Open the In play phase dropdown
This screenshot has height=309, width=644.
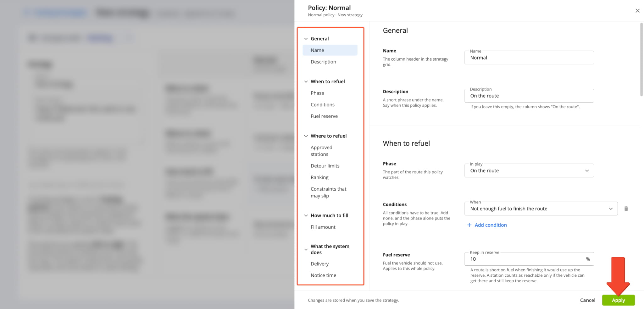coord(529,171)
